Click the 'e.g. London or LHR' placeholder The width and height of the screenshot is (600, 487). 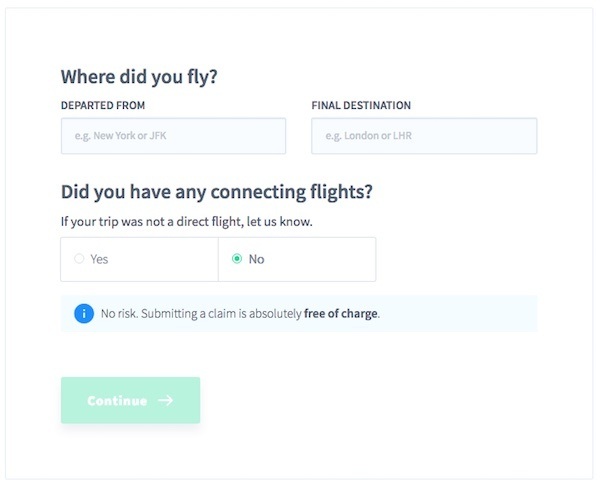click(368, 136)
